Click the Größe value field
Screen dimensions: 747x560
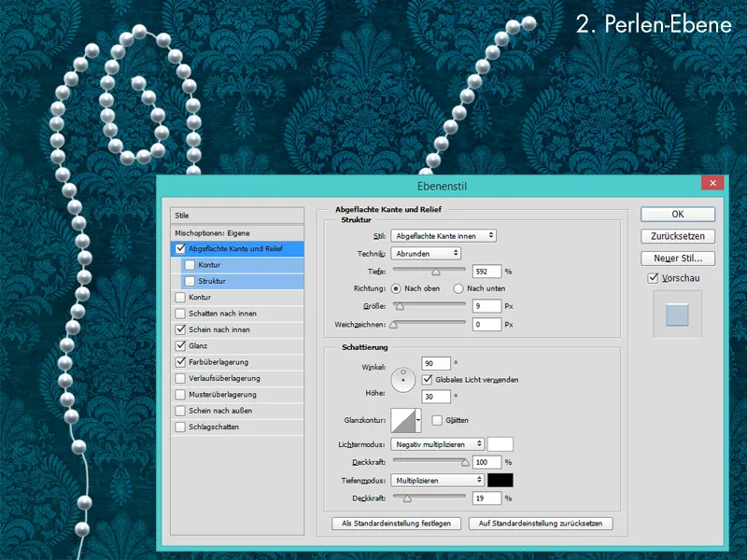486,306
